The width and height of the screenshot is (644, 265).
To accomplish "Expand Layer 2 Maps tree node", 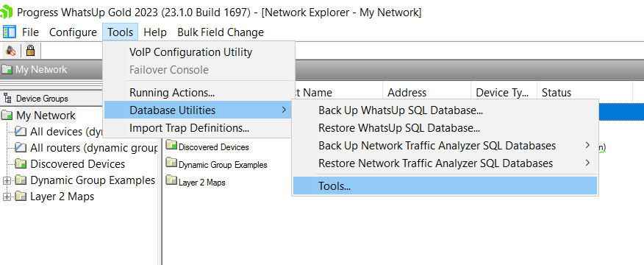I will [x=7, y=197].
